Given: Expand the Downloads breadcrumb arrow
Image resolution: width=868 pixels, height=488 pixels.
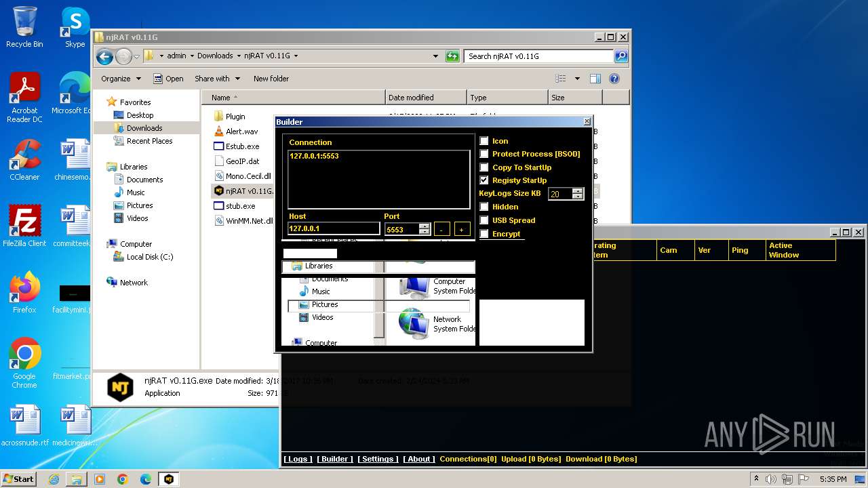Looking at the screenshot, I should tap(238, 56).
